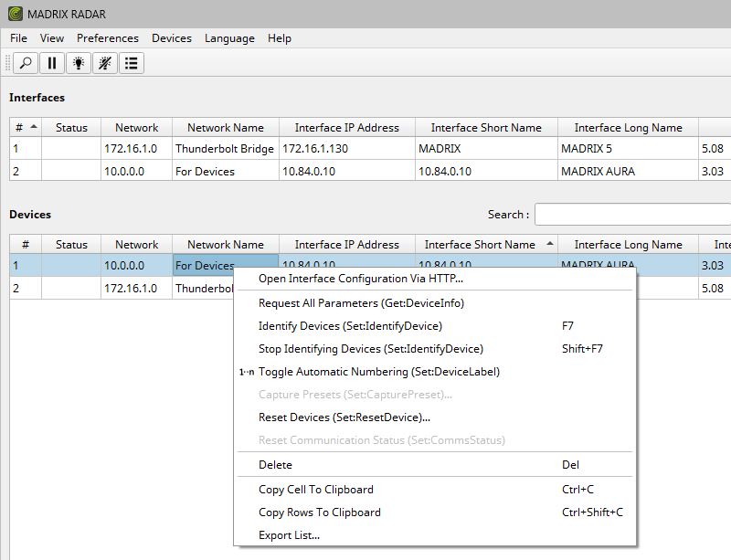Image resolution: width=731 pixels, height=560 pixels.
Task: Click Export List in the context menu
Action: 289,535
